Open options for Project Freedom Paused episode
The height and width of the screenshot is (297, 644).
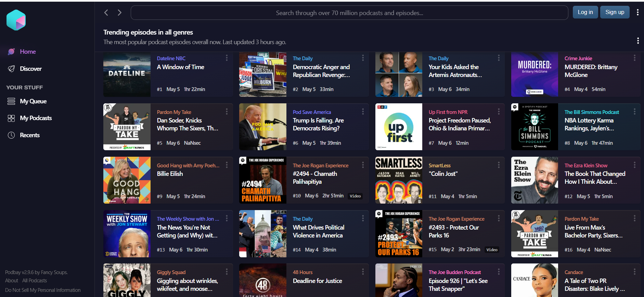(499, 112)
